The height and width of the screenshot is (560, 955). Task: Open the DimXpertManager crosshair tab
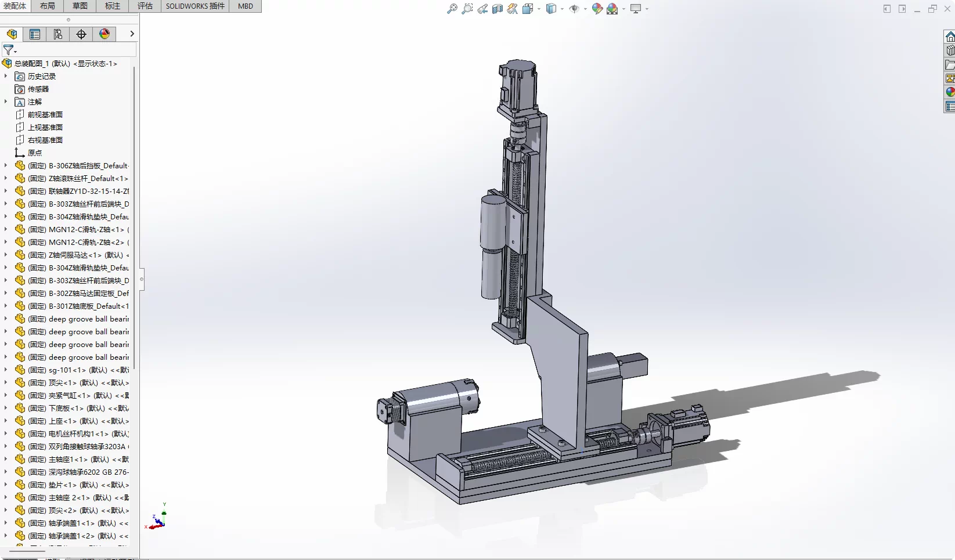81,34
